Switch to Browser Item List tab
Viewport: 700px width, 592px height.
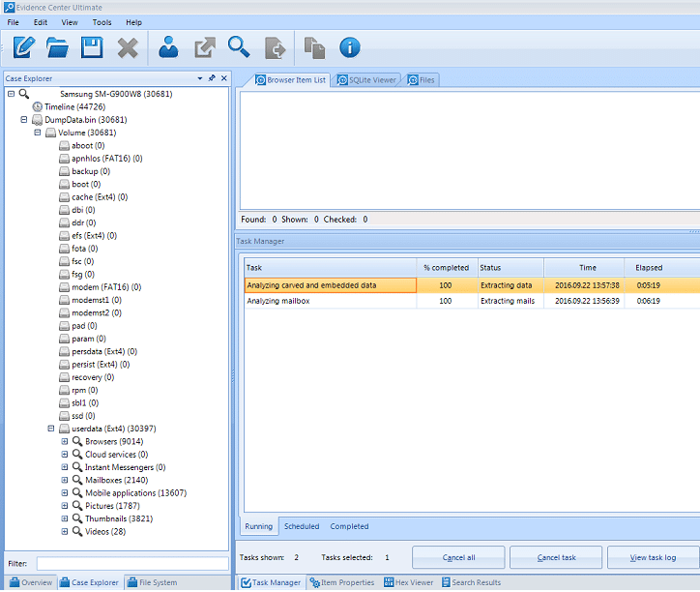[291, 80]
